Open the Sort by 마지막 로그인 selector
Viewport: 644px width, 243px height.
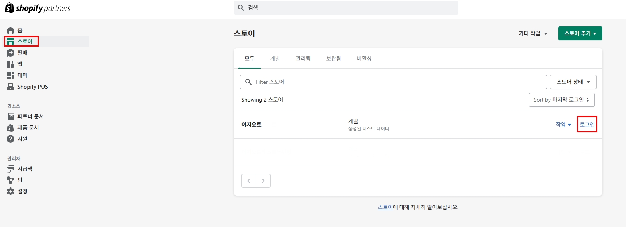561,100
